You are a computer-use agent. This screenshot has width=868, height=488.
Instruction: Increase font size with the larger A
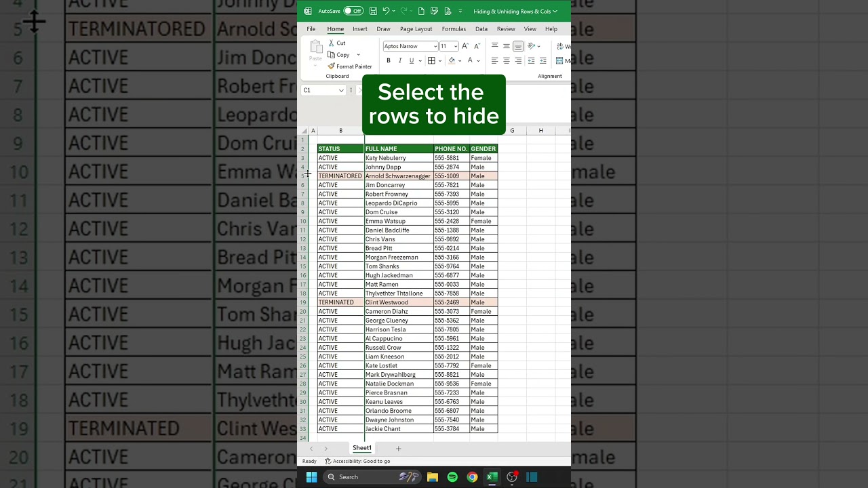[465, 46]
